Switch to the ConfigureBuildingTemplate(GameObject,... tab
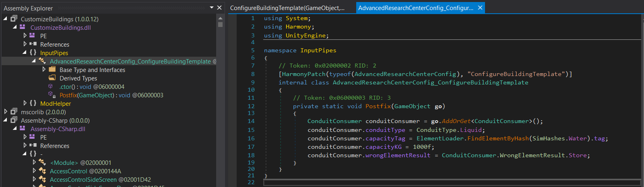The height and width of the screenshot is (187, 644). point(287,8)
